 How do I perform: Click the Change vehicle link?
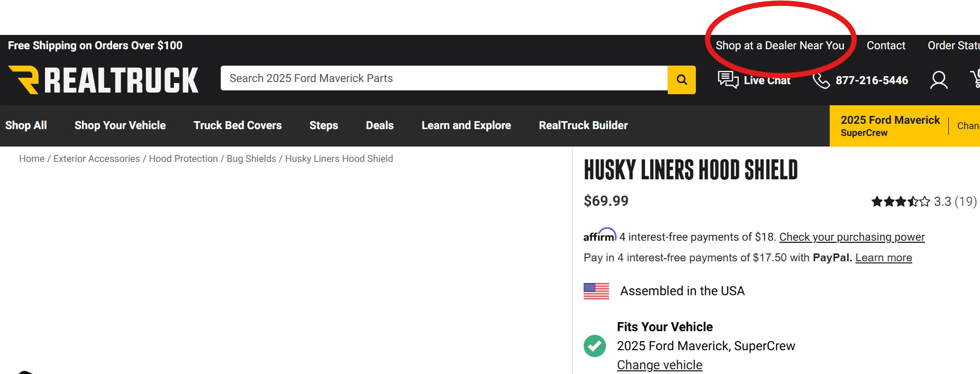coord(659,365)
